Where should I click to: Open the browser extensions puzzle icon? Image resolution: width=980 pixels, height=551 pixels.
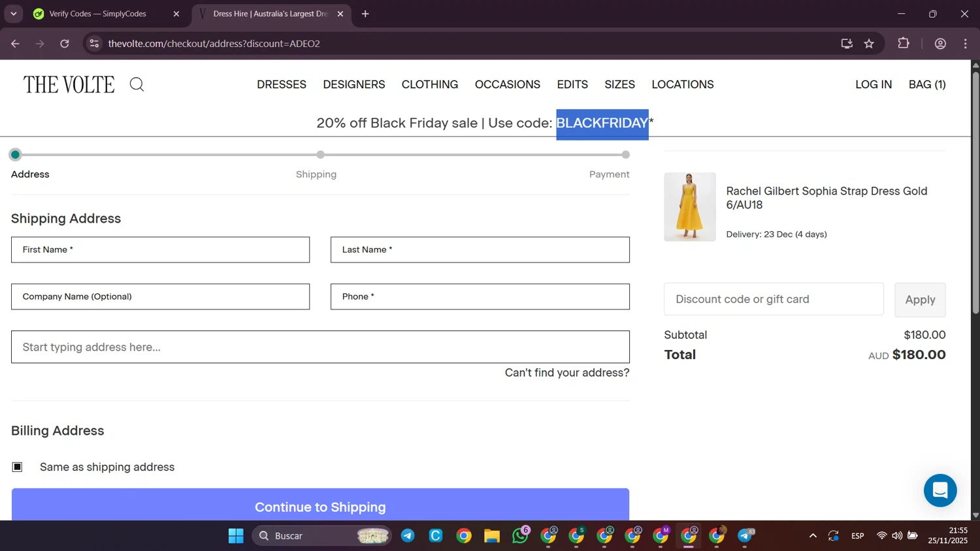click(904, 44)
